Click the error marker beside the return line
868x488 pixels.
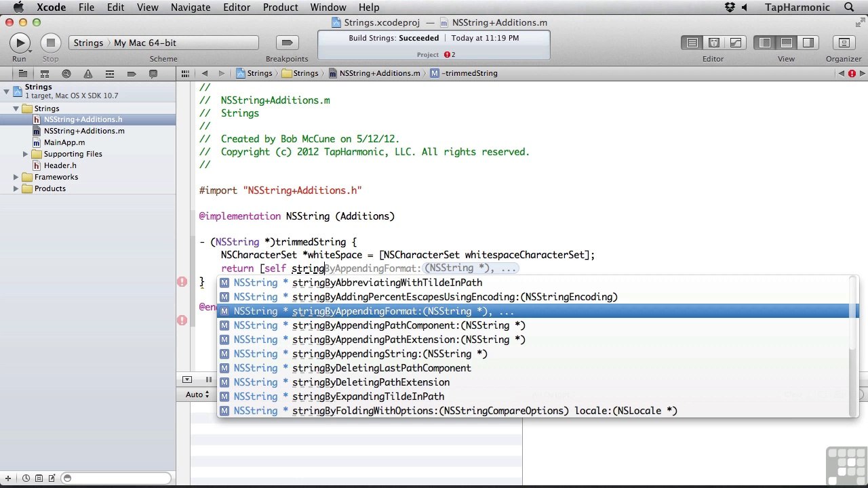coord(182,281)
